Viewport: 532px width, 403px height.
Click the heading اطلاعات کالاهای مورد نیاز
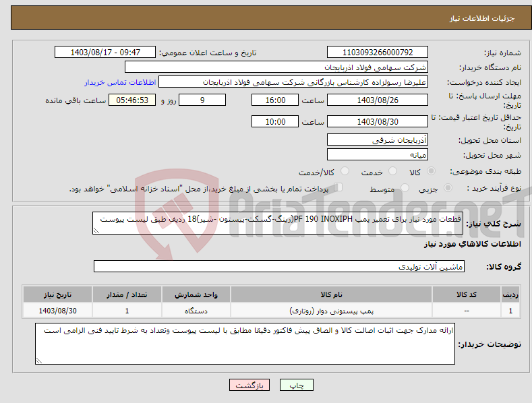click(x=472, y=244)
